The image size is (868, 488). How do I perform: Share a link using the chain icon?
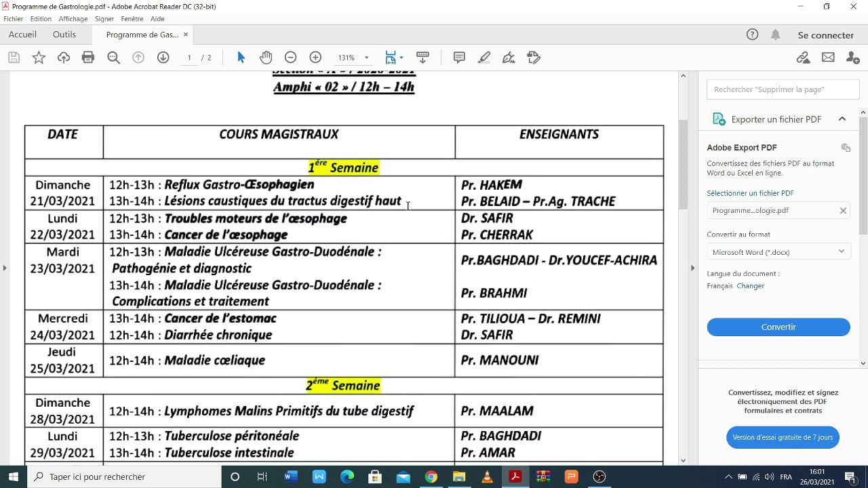click(804, 58)
